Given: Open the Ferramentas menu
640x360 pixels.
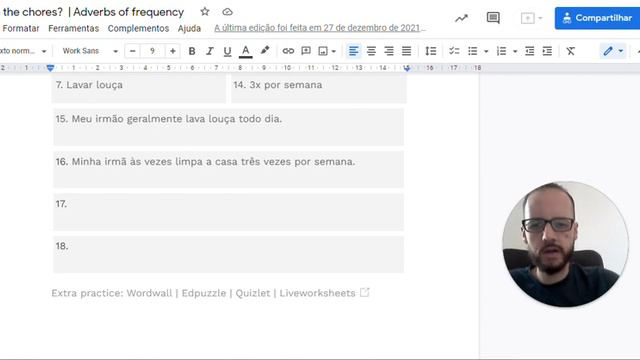Looking at the screenshot, I should pos(73,28).
